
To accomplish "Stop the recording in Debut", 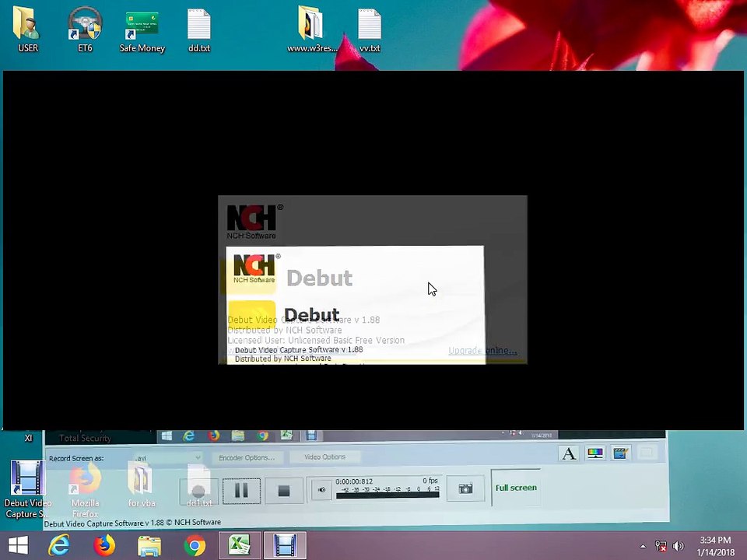I will (x=284, y=491).
